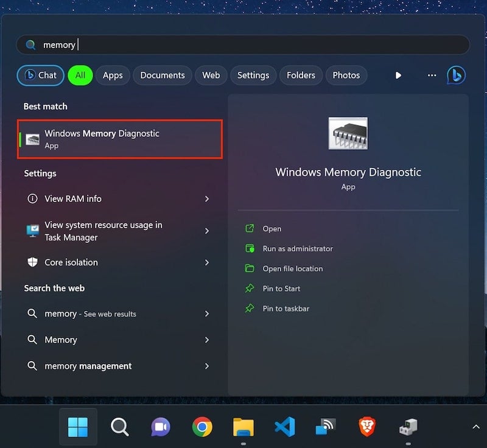Filter results by Settings tab

[x=253, y=75]
